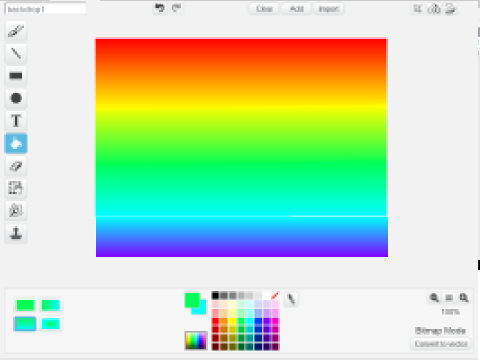Toggle the rainbow color spectrum picker

point(196,340)
